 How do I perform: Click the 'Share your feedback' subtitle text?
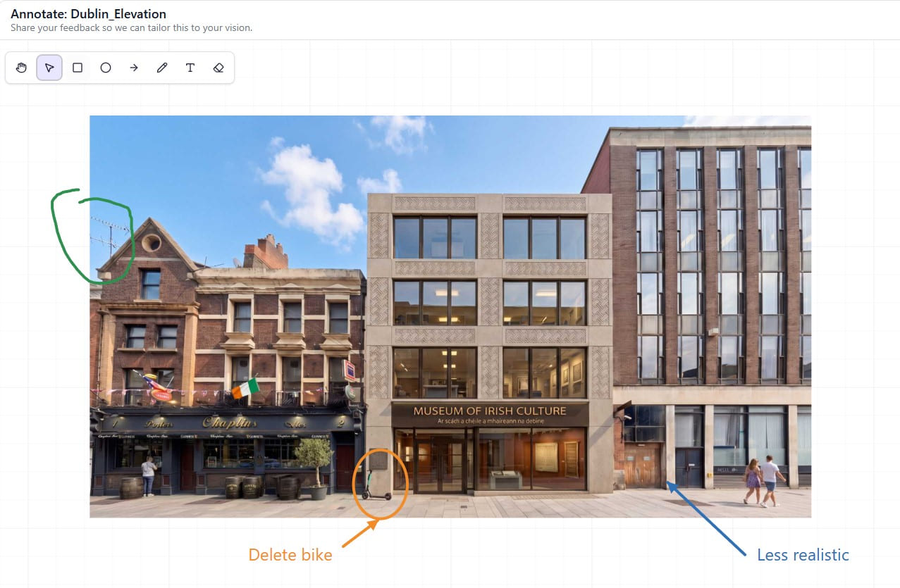131,28
